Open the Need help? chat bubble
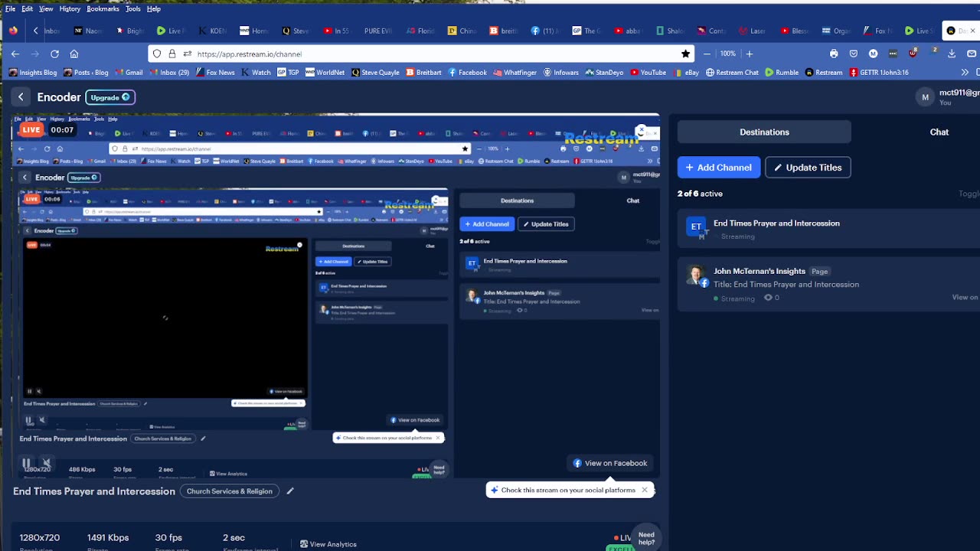Screen dimensions: 980x551 coord(647,539)
